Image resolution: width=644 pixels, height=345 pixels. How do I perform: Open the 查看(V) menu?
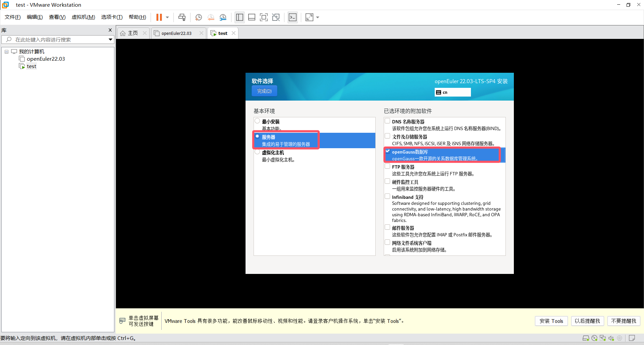tap(57, 17)
